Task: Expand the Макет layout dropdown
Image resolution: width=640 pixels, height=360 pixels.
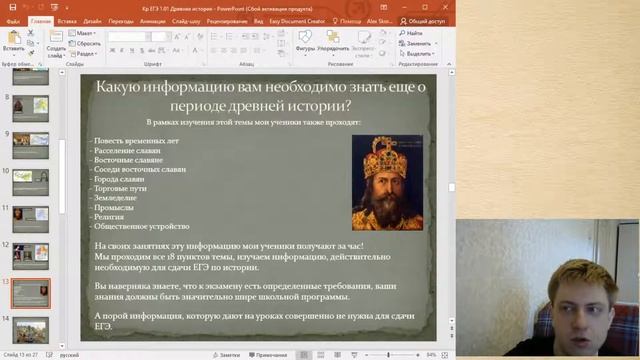Action: [83, 33]
